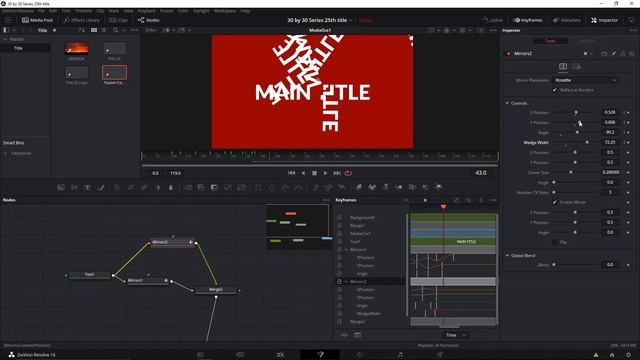The image size is (640, 360).
Task: Add a Text+ node from the toolbar
Action: pyautogui.click(x=87, y=187)
